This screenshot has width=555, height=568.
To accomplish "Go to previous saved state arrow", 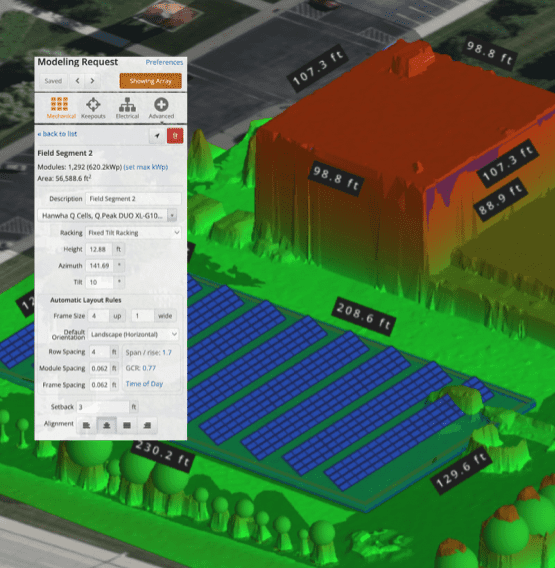I will pyautogui.click(x=78, y=80).
